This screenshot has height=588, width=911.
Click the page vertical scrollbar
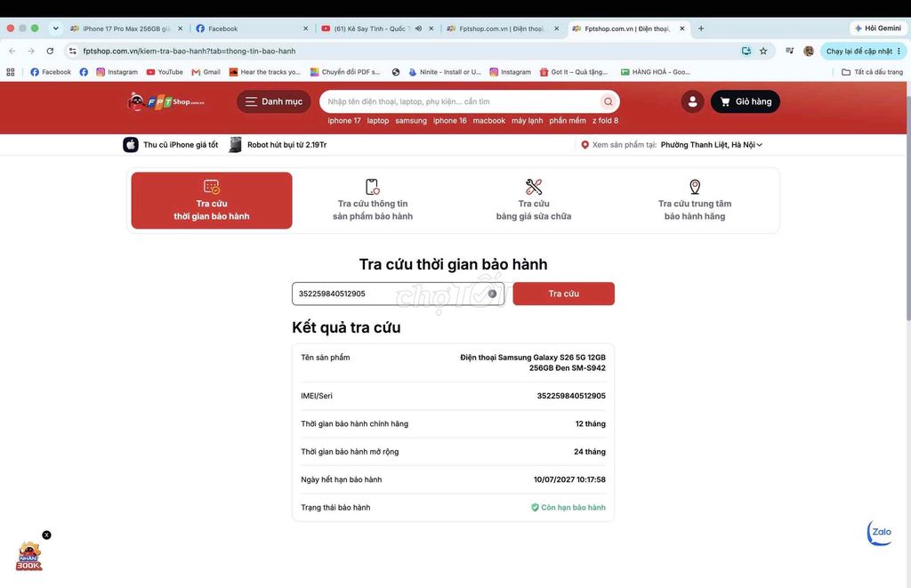coord(908,206)
